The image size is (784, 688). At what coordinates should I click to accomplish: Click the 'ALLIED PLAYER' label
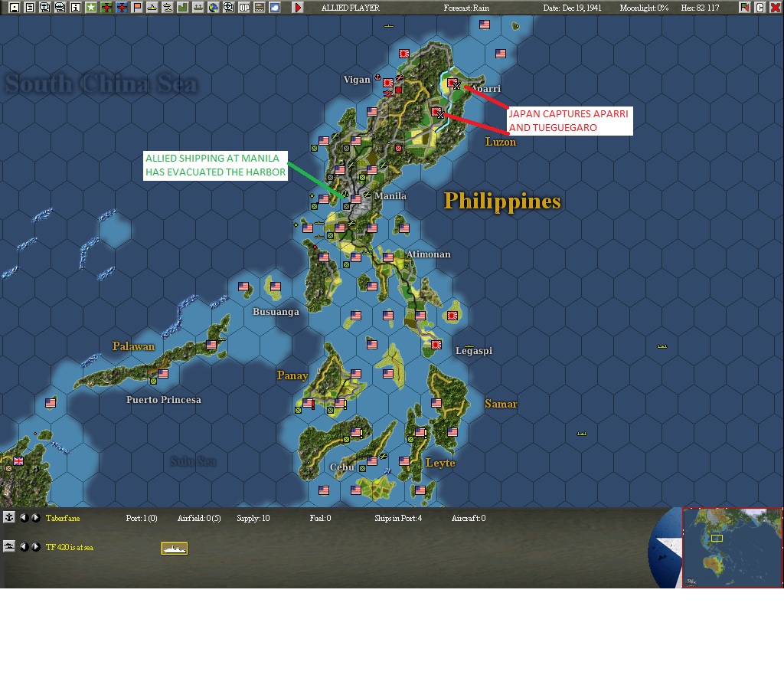pyautogui.click(x=351, y=8)
